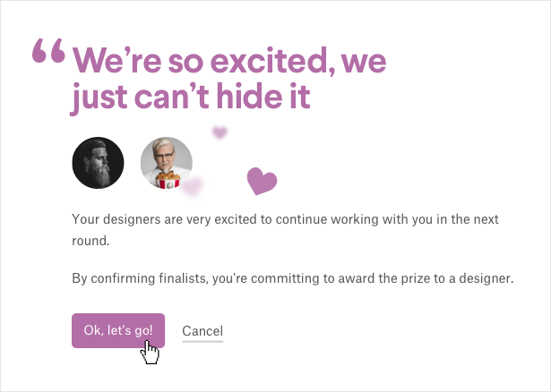This screenshot has height=392, width=551.
Task: Click the heading line "just can't hide it"
Action: click(191, 98)
